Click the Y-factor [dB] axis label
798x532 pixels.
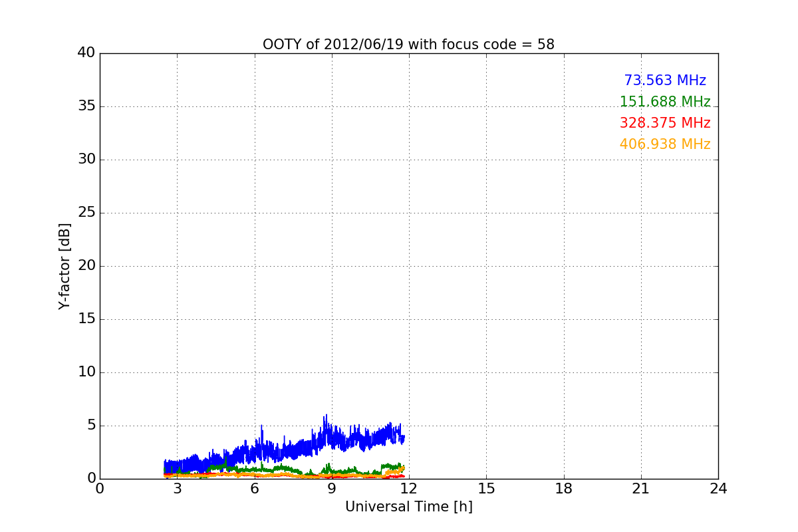65,266
